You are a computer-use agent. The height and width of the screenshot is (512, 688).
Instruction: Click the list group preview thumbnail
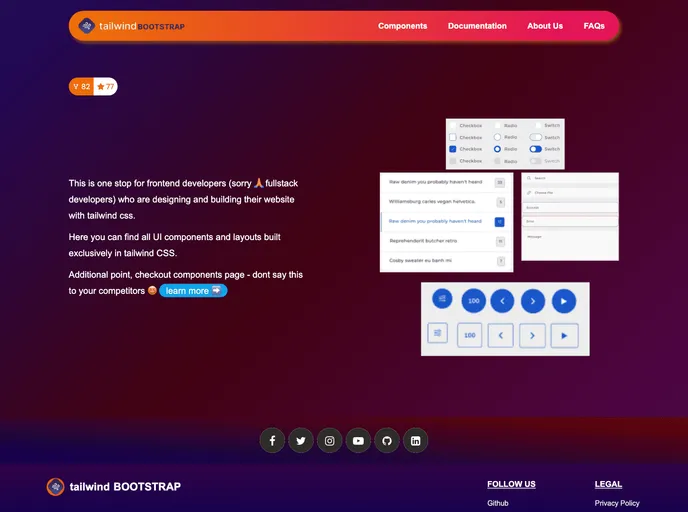446,222
